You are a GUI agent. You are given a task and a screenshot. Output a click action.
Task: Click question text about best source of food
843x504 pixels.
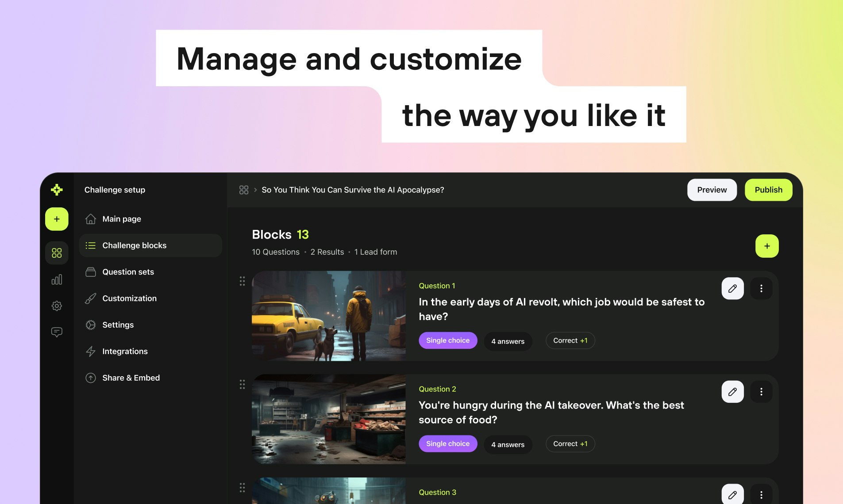click(x=551, y=412)
